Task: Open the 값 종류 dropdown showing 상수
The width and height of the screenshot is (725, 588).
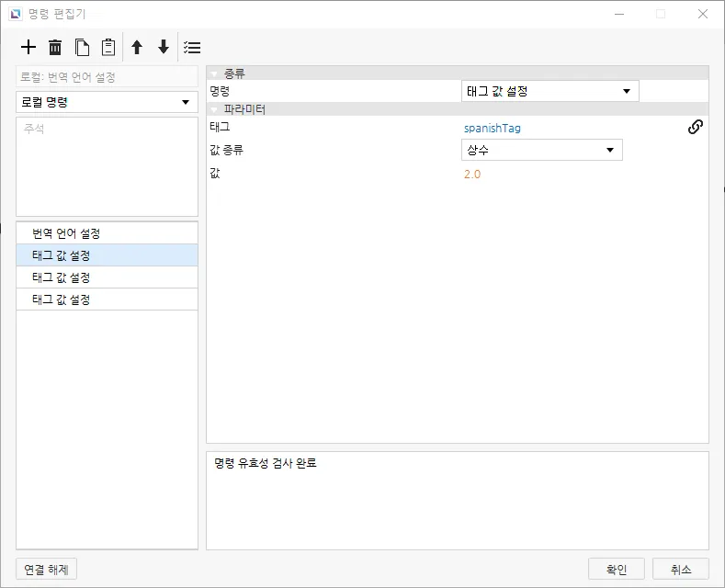Action: 540,150
